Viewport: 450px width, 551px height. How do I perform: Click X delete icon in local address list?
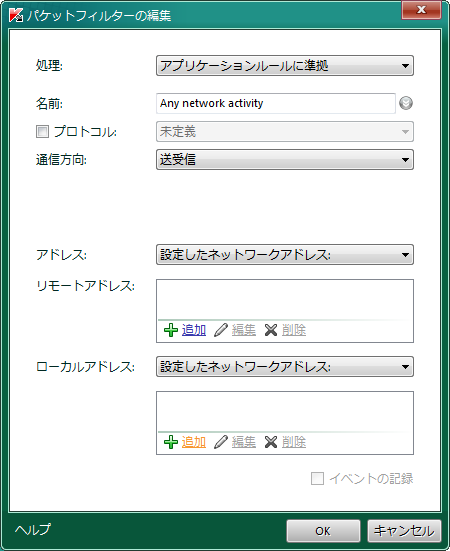click(271, 442)
